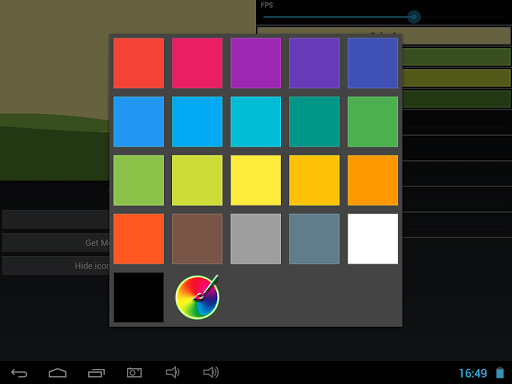This screenshot has width=512, height=384.
Task: Open the recent apps icon
Action: [x=96, y=373]
